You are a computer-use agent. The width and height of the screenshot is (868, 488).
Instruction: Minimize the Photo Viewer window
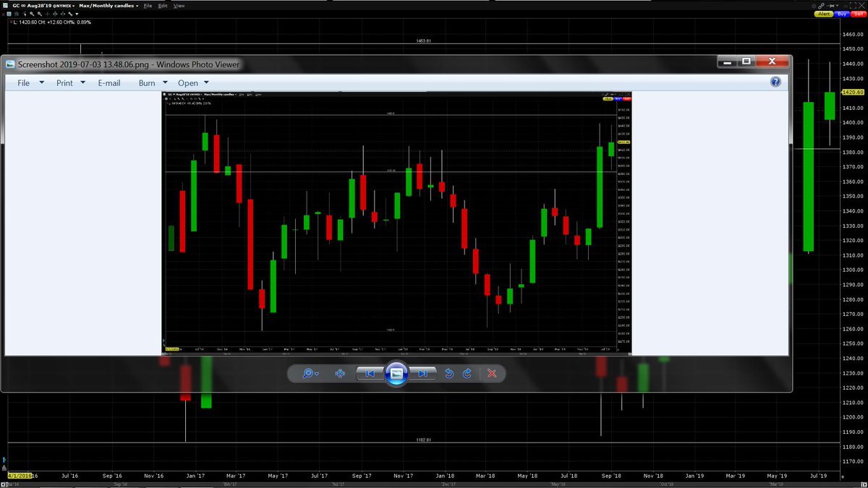(728, 62)
